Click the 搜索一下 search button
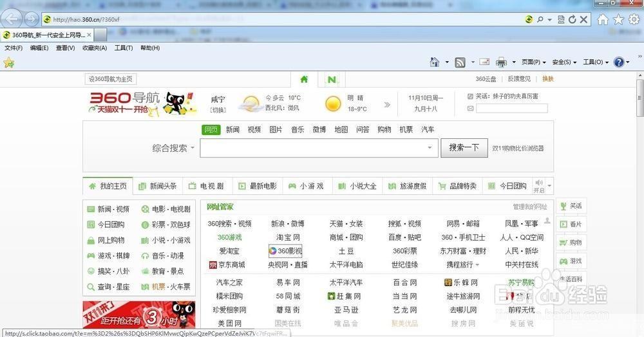 pos(464,147)
